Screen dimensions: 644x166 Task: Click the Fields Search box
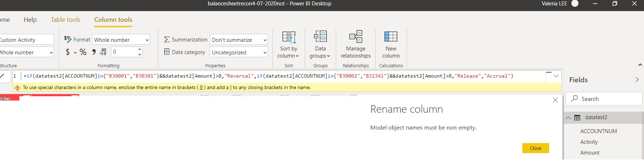pyautogui.click(x=604, y=99)
